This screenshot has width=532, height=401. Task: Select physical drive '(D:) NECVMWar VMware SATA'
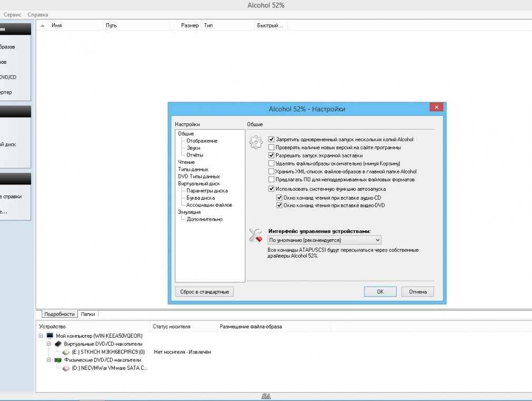coord(110,368)
